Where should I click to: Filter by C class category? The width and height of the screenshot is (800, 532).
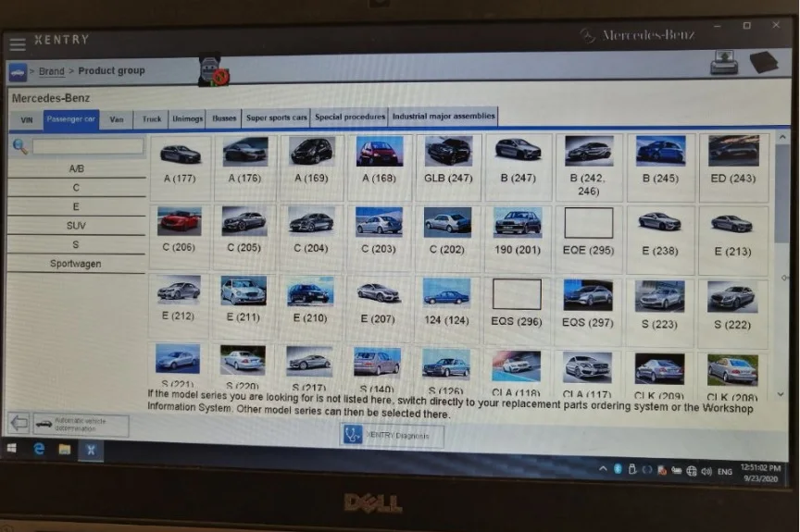click(77, 188)
